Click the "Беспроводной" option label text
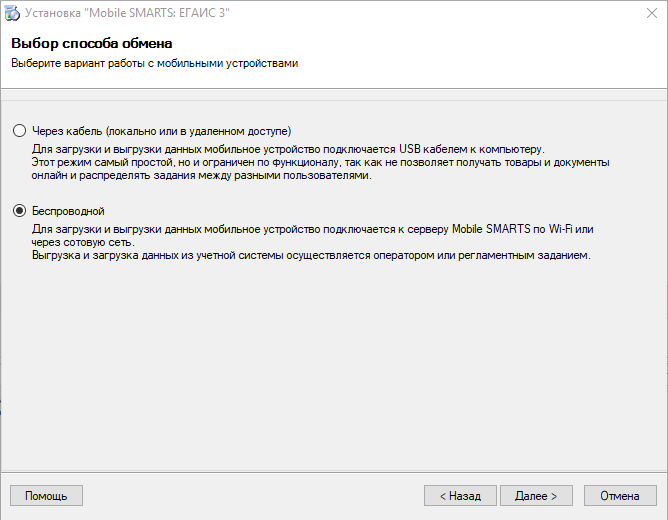Viewport: 668px width, 520px height. coord(68,211)
